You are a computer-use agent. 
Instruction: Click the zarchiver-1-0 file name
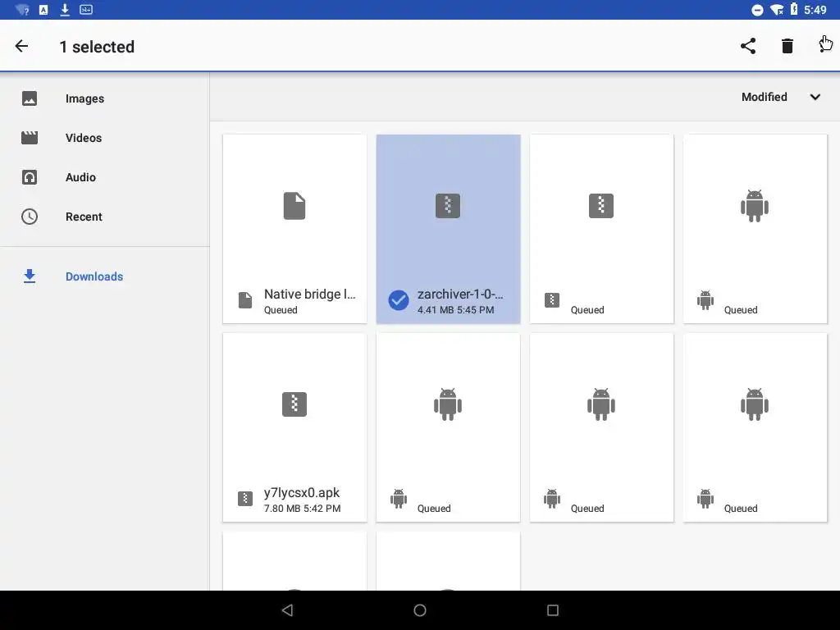point(460,294)
